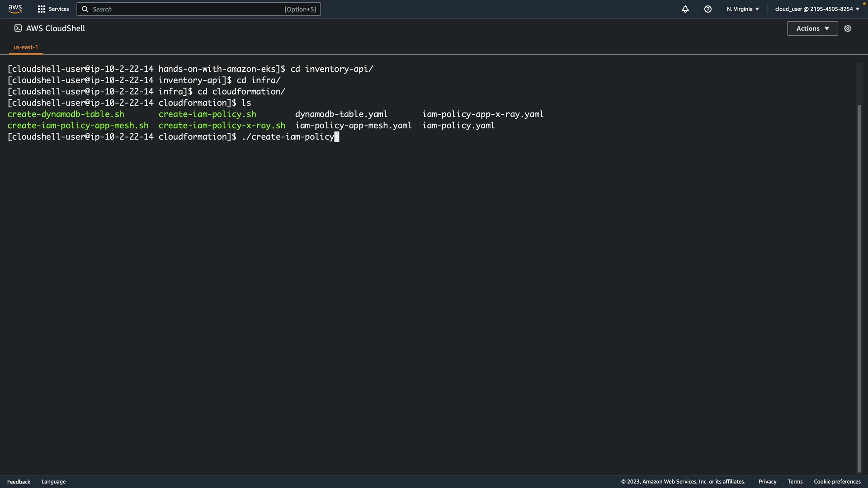Click the terminal command prompt line
This screenshot has width=868, height=488.
click(289, 137)
